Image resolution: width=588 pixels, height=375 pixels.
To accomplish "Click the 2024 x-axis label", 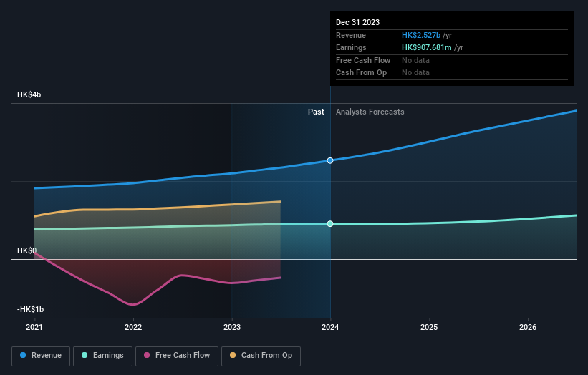I will pyautogui.click(x=330, y=327).
